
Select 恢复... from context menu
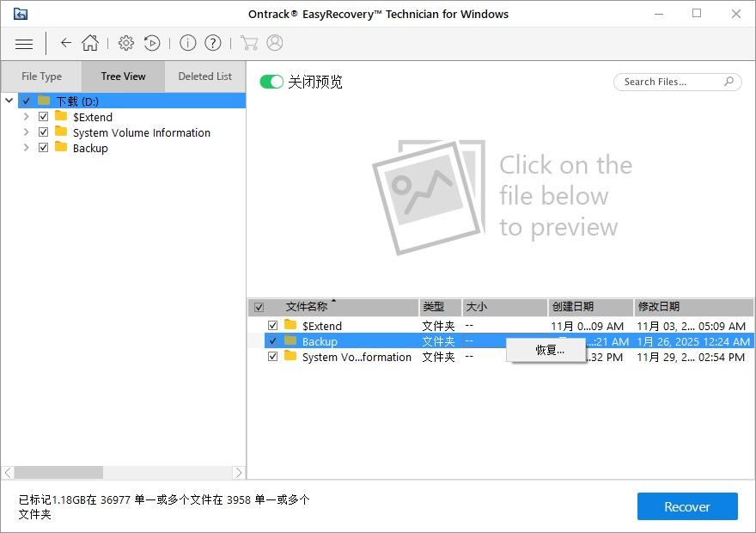tap(550, 350)
